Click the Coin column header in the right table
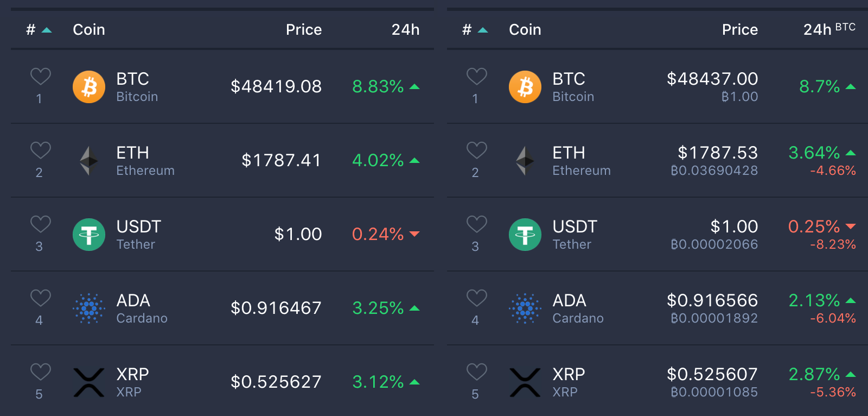This screenshot has height=416, width=868. point(525,29)
